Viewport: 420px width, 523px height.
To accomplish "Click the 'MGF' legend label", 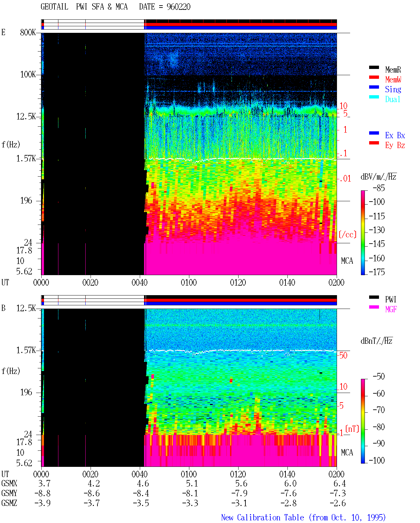I will tap(391, 309).
